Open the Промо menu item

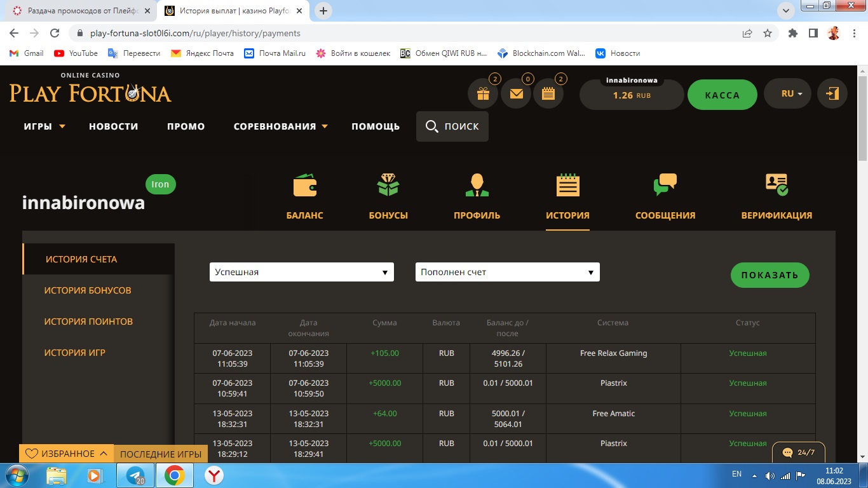(186, 126)
